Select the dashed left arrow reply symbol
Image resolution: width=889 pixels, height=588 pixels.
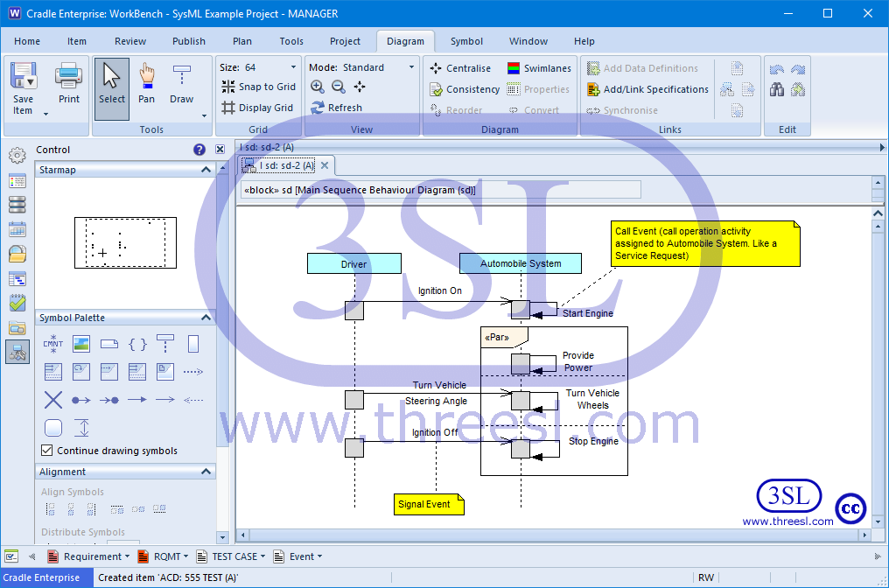coord(193,400)
